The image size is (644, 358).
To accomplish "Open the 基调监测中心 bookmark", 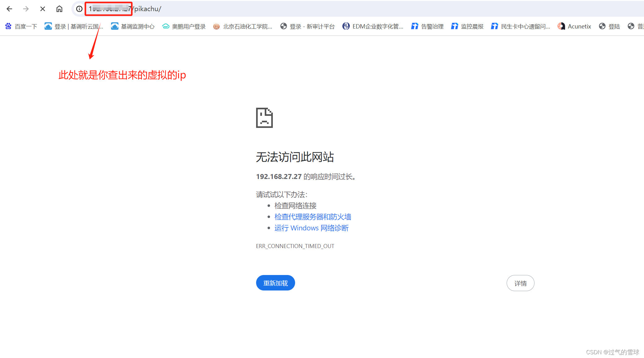I will [x=133, y=26].
